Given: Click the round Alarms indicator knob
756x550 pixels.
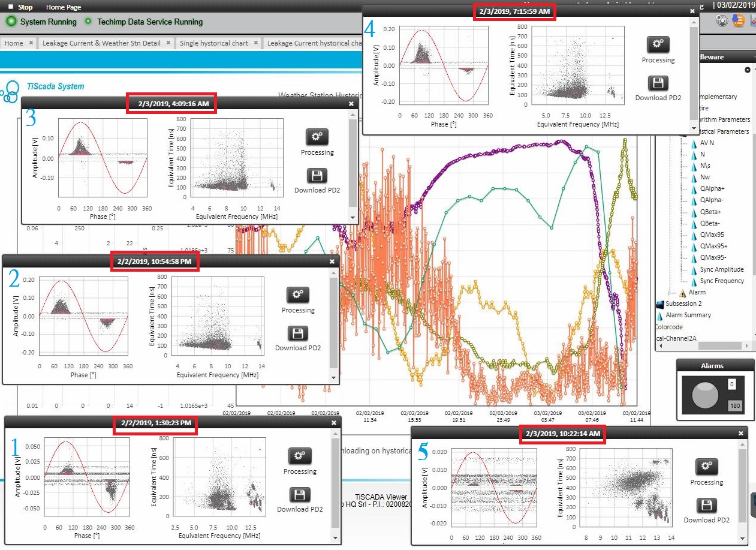Looking at the screenshot, I should coord(704,396).
